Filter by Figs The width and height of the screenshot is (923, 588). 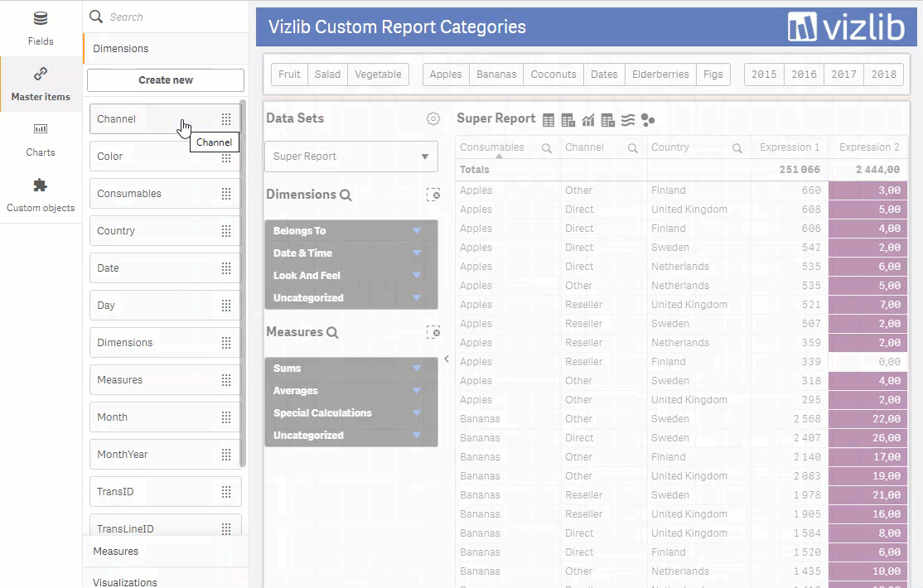pos(713,75)
